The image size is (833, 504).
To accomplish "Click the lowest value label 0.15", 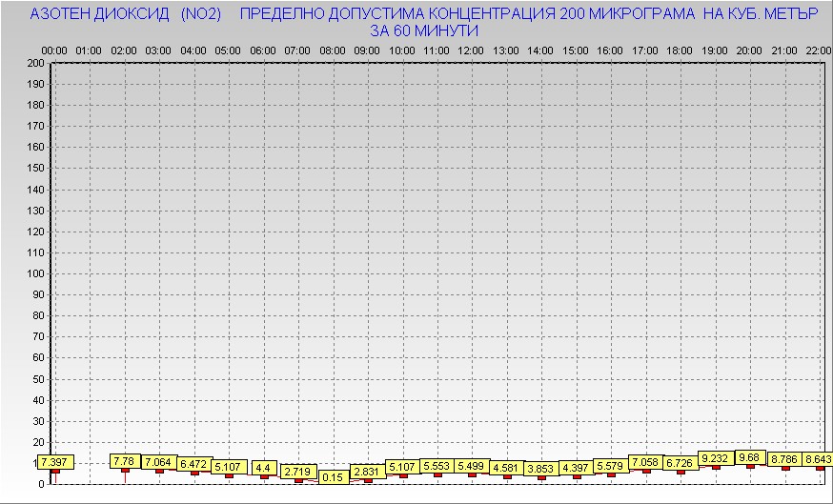I will pyautogui.click(x=333, y=477).
